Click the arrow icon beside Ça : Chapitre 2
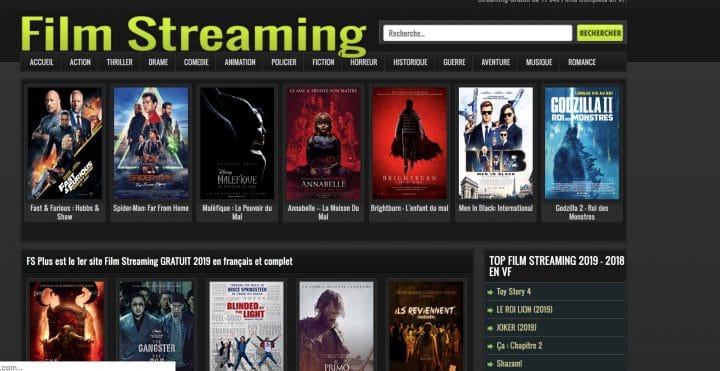The height and width of the screenshot is (371, 720). pos(490,346)
